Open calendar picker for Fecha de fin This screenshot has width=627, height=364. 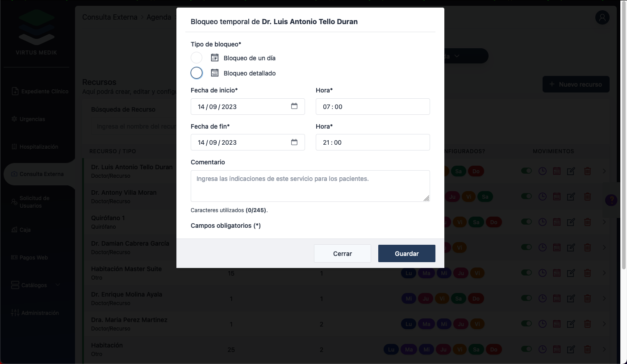[294, 142]
